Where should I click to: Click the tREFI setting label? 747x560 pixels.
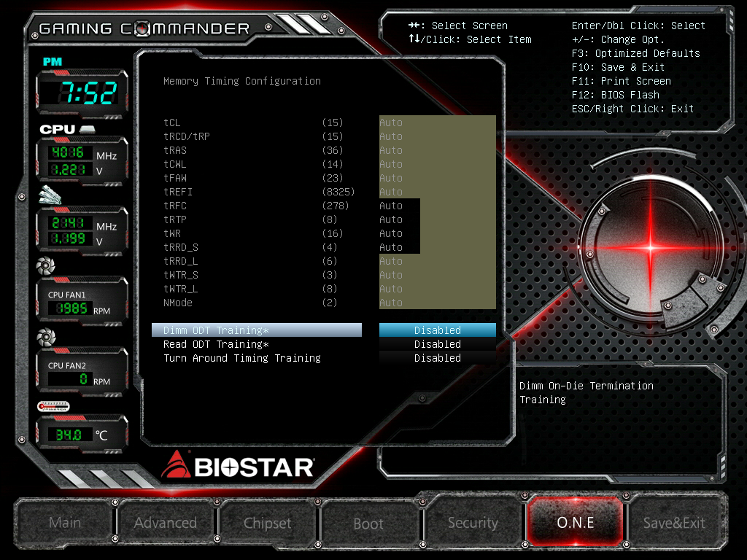tap(178, 192)
